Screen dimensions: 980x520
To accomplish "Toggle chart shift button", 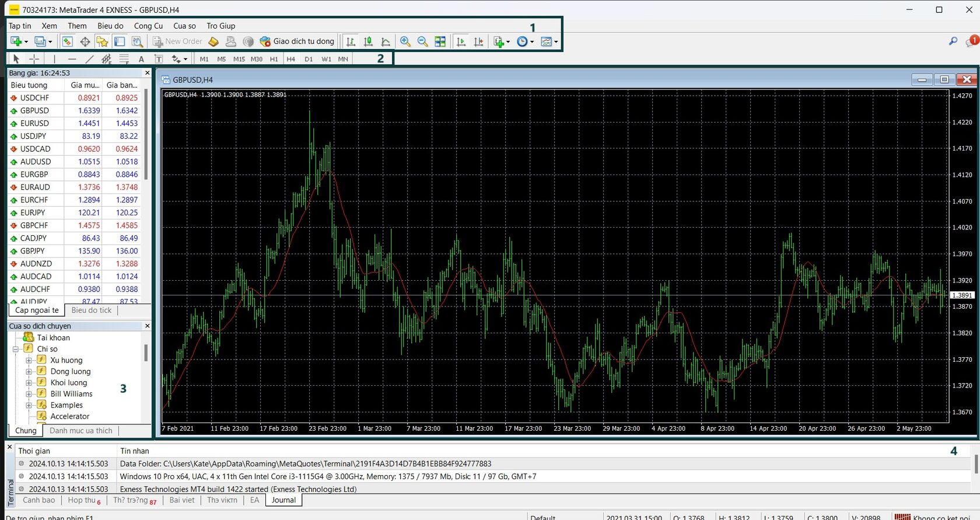I will tap(478, 41).
